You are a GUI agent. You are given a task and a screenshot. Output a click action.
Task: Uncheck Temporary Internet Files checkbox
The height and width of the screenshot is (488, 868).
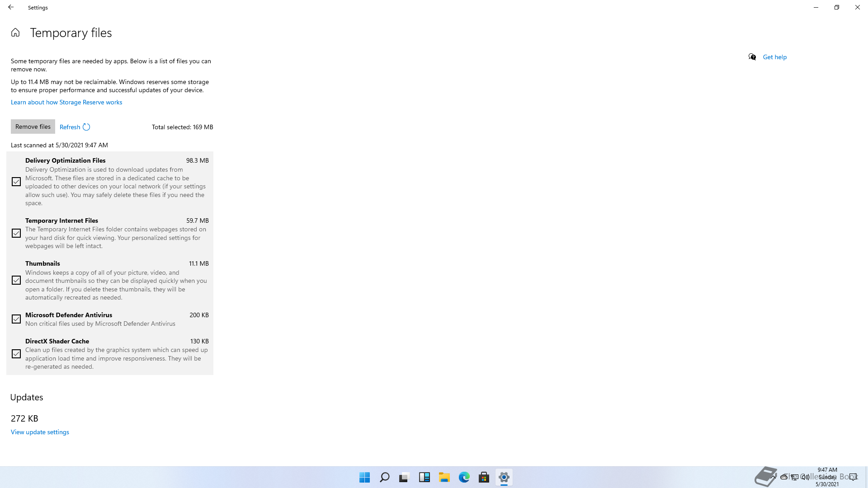[x=16, y=233]
